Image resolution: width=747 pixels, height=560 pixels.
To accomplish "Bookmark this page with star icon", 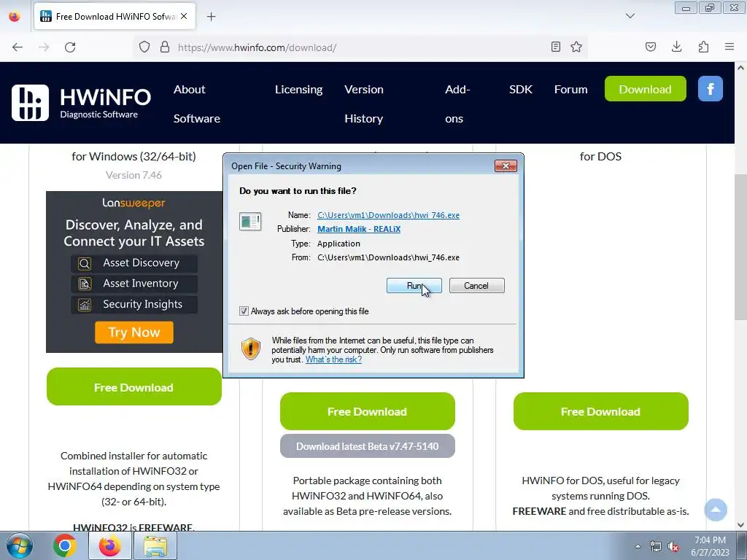I will (576, 47).
